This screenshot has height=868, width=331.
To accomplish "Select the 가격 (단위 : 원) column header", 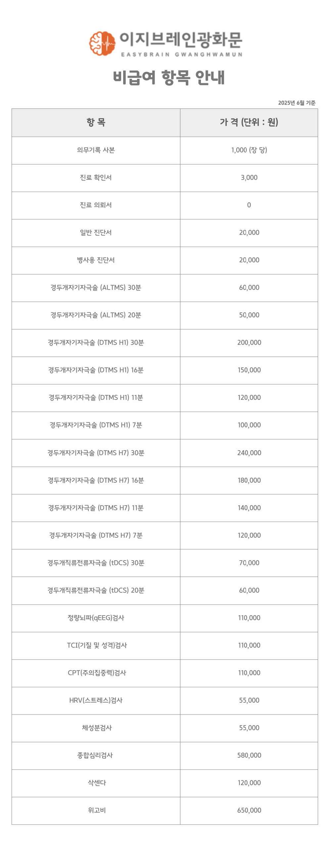I will 249,123.
